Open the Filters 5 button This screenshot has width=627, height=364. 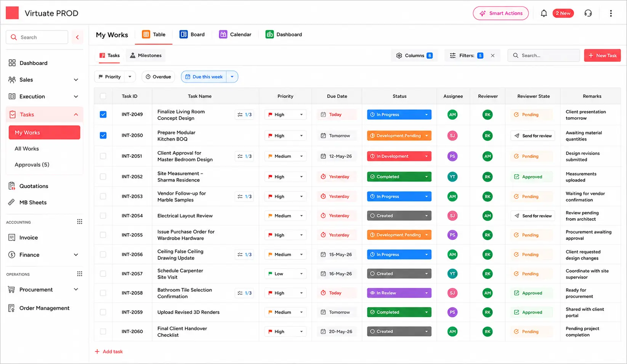[x=467, y=56]
